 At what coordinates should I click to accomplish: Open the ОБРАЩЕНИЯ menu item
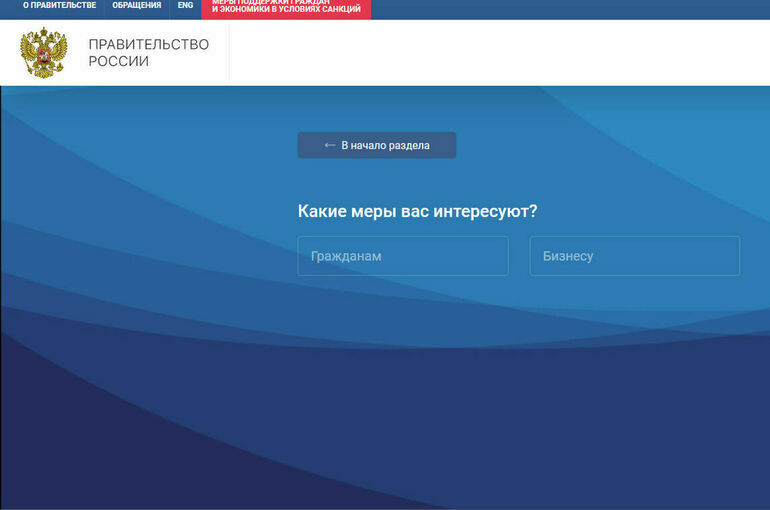click(137, 6)
